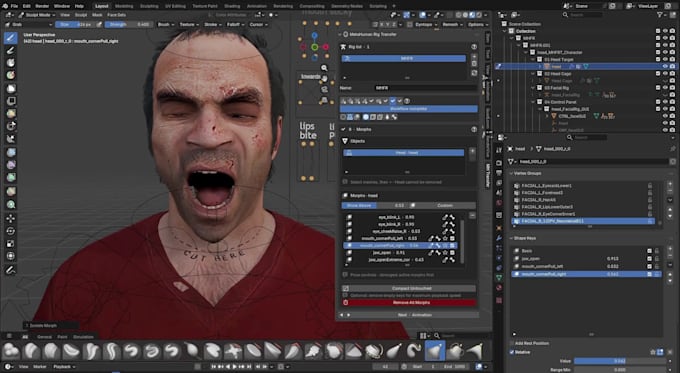The image size is (680, 373).
Task: Toggle jaw_open shape key checkbox
Action: 649,258
